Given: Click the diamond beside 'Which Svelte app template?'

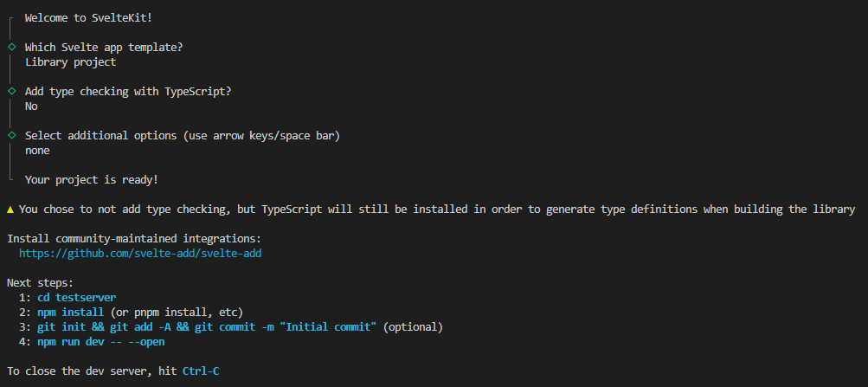Looking at the screenshot, I should 11,47.
